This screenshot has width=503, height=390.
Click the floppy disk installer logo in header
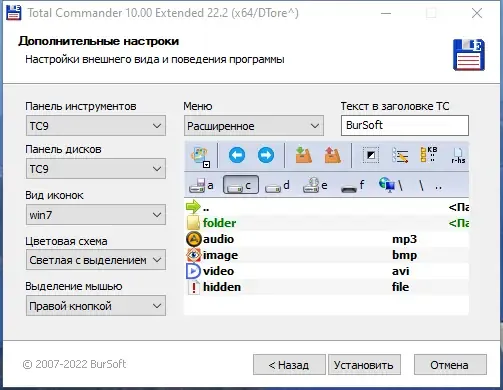[x=469, y=55]
